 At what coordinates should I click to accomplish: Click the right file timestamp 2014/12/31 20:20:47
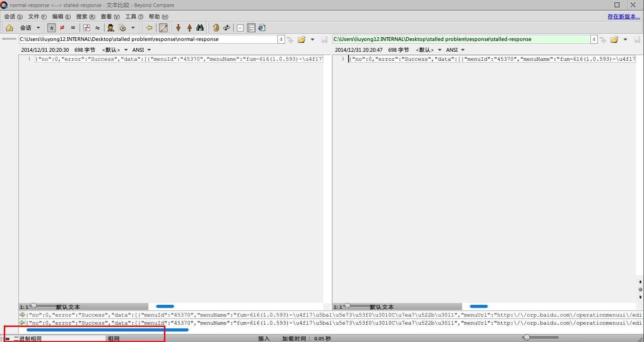pyautogui.click(x=359, y=50)
